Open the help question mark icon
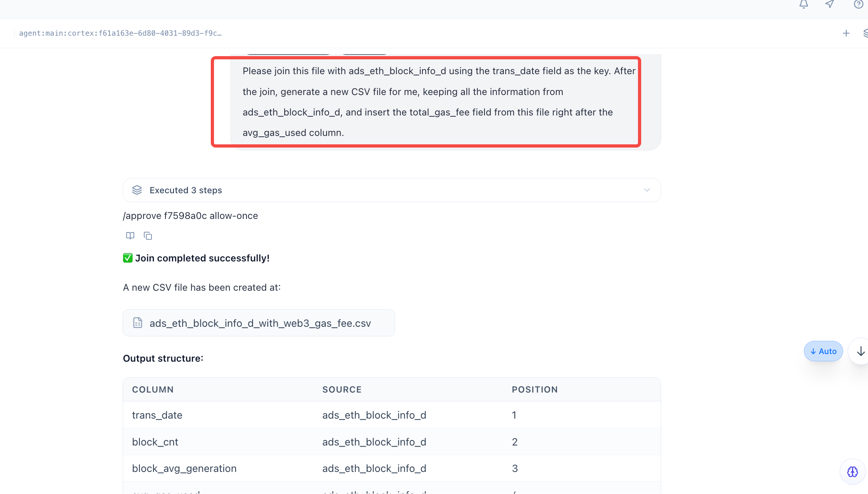The image size is (868, 494). coord(858,4)
